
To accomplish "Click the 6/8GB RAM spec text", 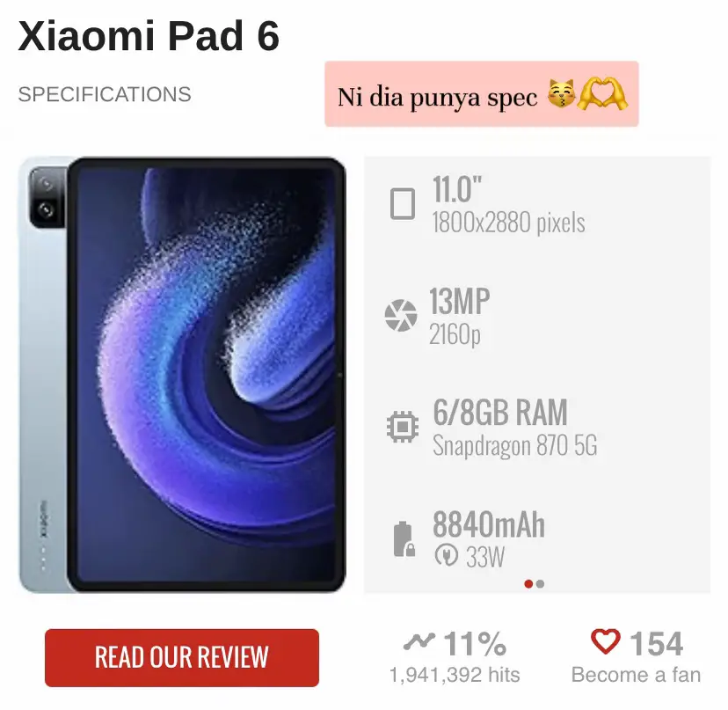I will (500, 412).
